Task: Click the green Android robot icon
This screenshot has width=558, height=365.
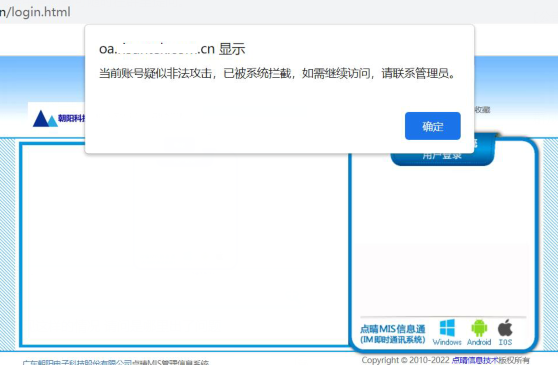Action: pos(479,328)
